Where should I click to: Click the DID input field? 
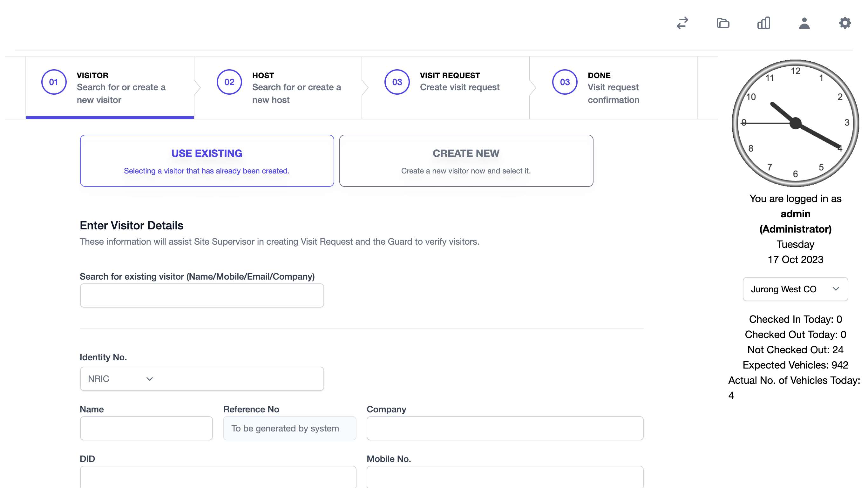(218, 477)
